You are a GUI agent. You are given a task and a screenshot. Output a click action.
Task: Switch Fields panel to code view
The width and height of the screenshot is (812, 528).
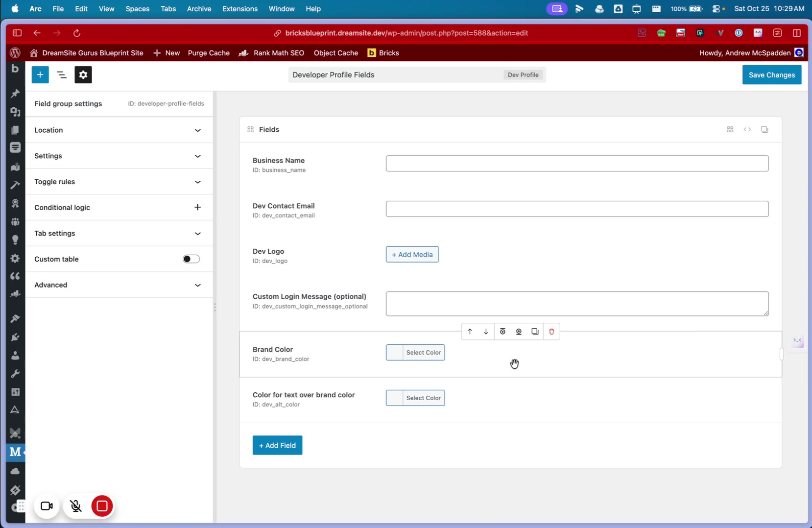pyautogui.click(x=747, y=129)
